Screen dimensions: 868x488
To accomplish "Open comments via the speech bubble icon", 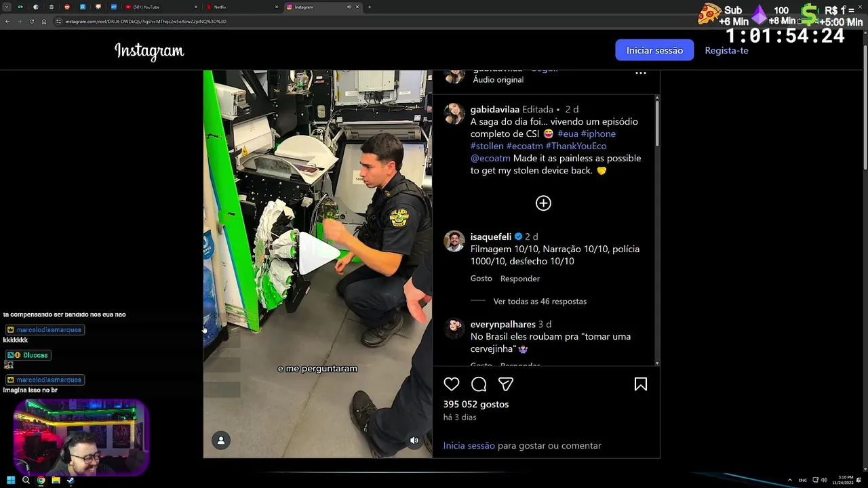I will [479, 384].
